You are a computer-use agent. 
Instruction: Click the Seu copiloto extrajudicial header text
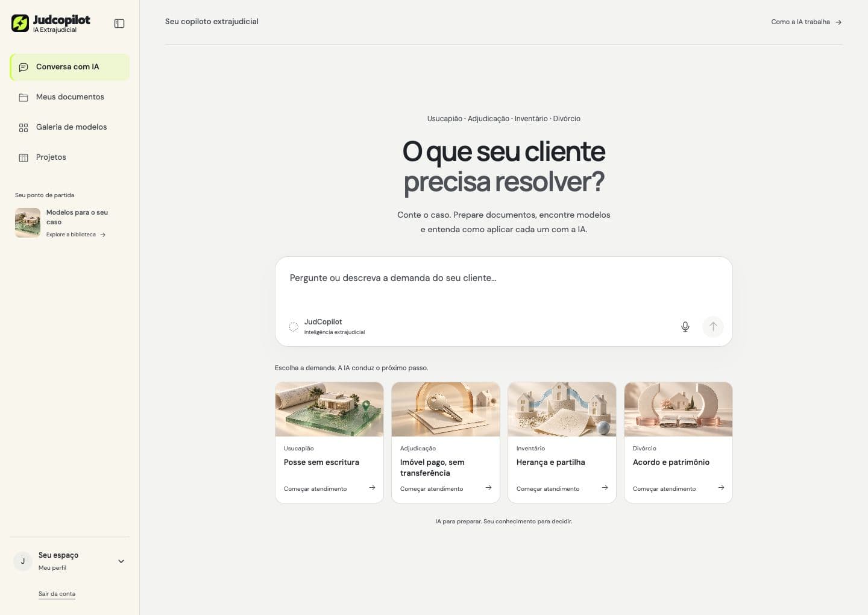point(212,22)
